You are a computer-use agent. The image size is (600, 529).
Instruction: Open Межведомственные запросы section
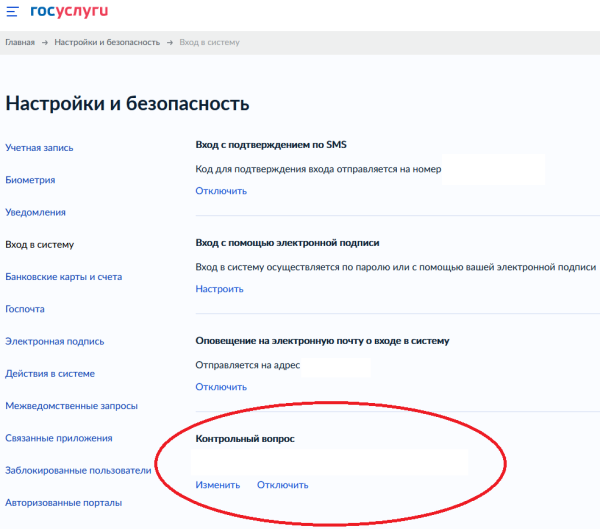[x=71, y=406]
